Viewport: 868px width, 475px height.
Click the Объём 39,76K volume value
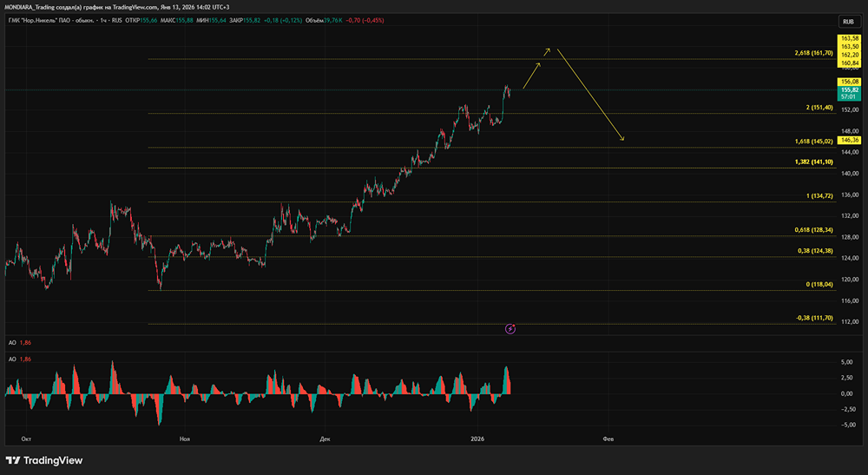(x=324, y=21)
